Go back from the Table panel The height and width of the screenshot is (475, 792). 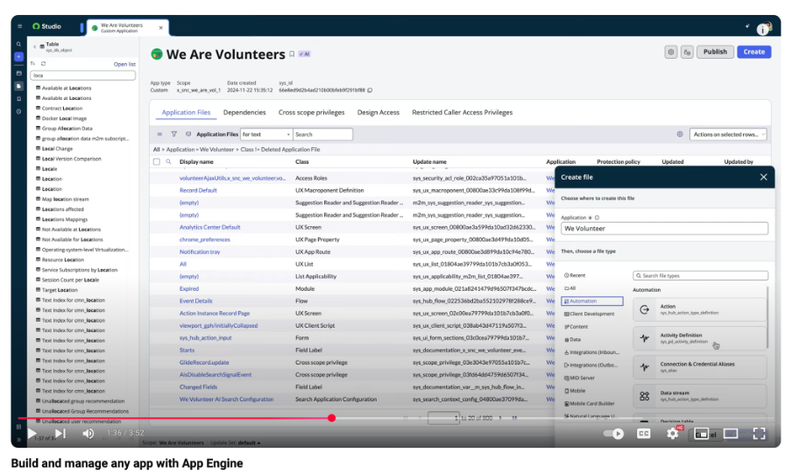pyautogui.click(x=34, y=46)
